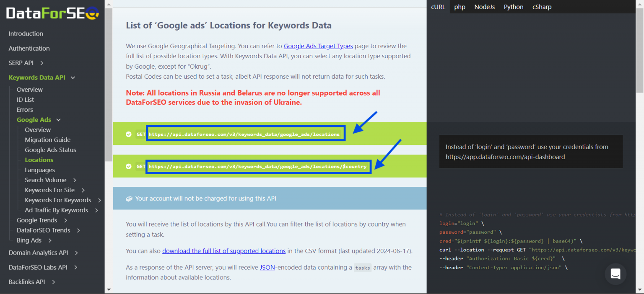
Task: Open the chat support widget icon
Action: click(x=615, y=274)
